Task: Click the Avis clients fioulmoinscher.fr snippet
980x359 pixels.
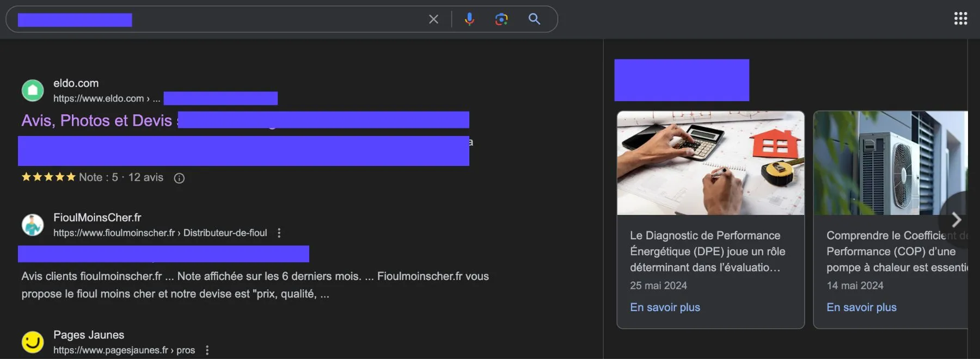Action: tap(255, 285)
